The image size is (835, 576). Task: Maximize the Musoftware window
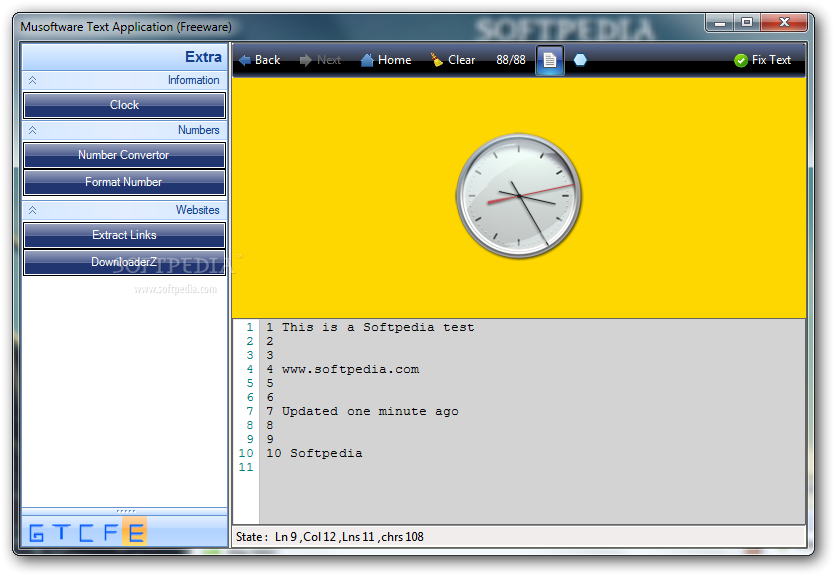click(x=747, y=22)
